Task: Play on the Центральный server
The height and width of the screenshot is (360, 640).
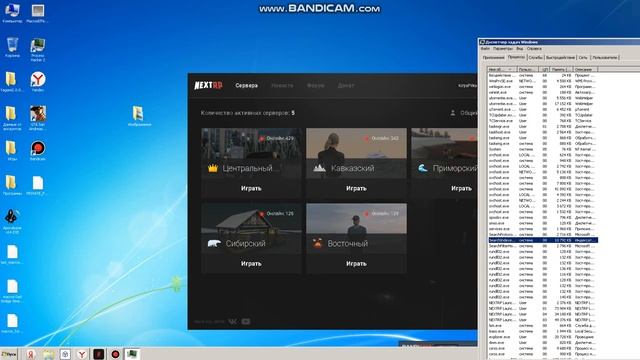Action: point(251,188)
